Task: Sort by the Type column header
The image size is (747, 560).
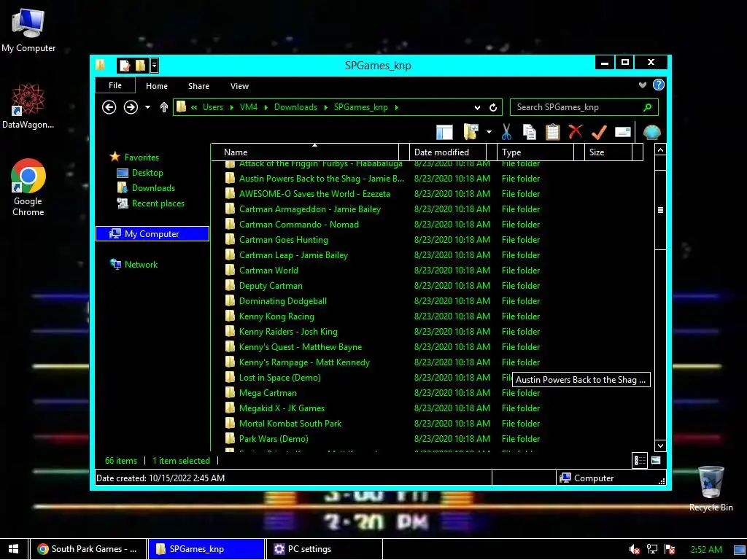Action: 535,152
